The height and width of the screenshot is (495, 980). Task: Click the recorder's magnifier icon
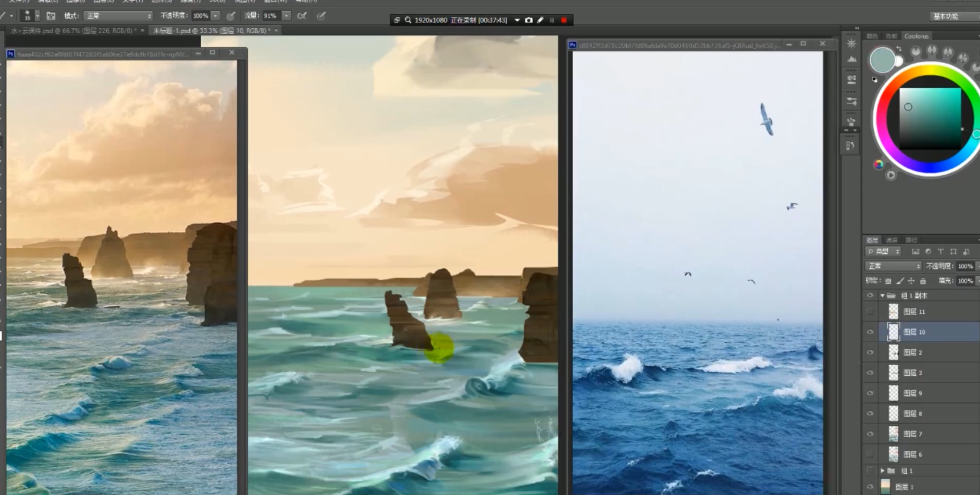[407, 20]
